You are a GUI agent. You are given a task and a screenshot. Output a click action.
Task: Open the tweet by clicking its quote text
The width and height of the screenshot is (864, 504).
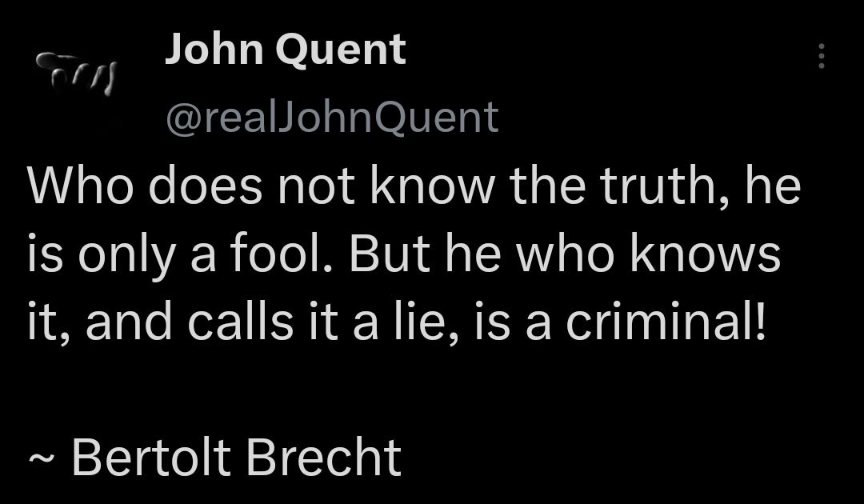point(414,254)
